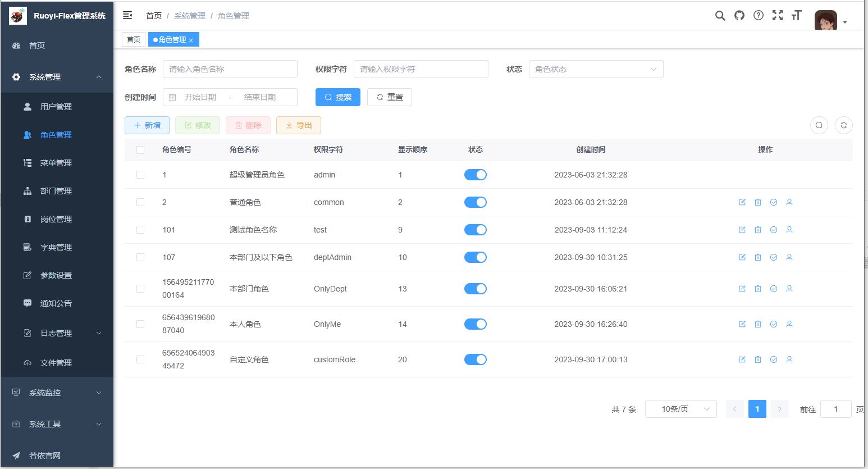The image size is (868, 469).
Task: Disable the admin role status switch
Action: click(x=476, y=175)
